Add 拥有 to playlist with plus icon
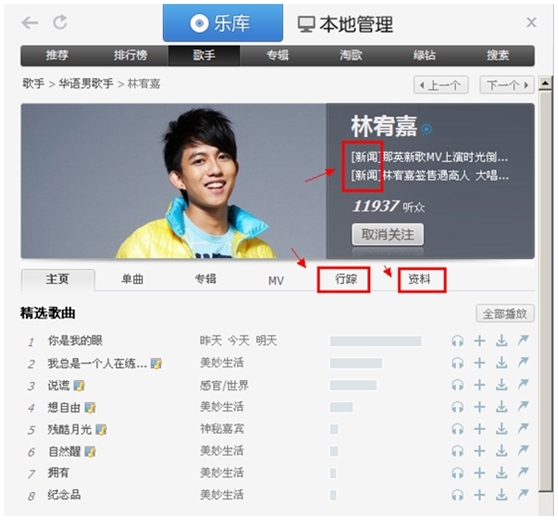Viewport: 558px width, 520px height. point(480,473)
